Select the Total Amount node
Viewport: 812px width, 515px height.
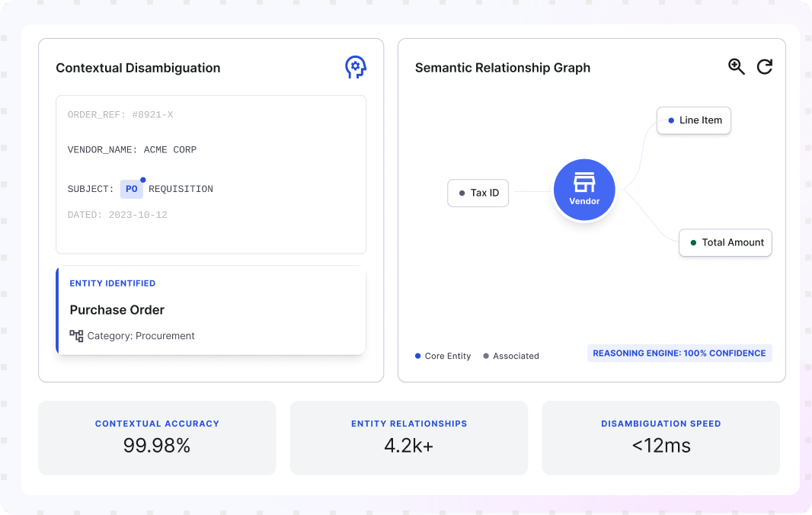[x=725, y=242]
